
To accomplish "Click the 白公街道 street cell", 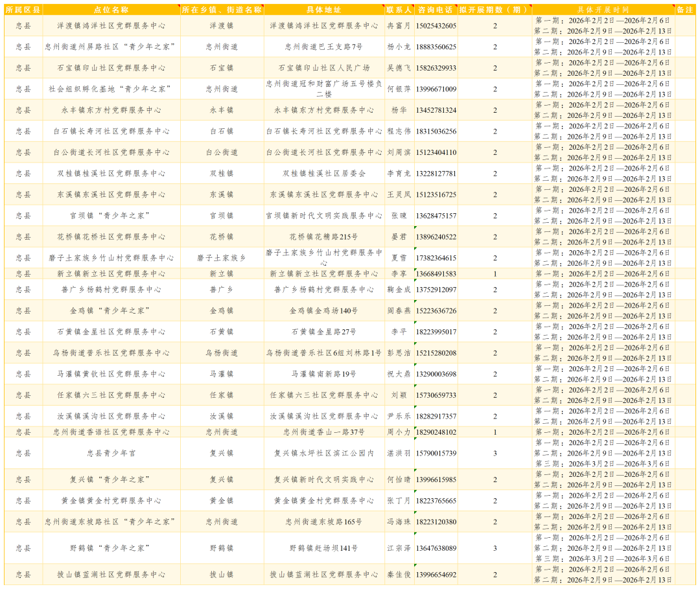I will coord(222,153).
